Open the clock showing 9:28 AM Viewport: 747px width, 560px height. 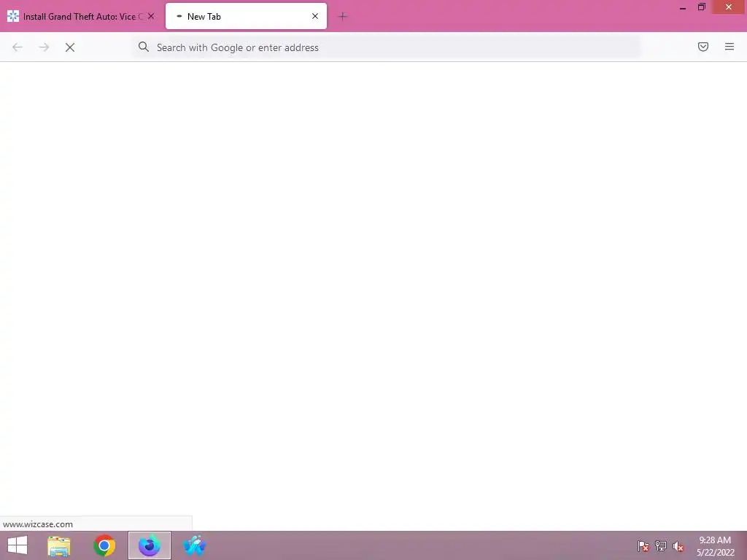[715, 546]
